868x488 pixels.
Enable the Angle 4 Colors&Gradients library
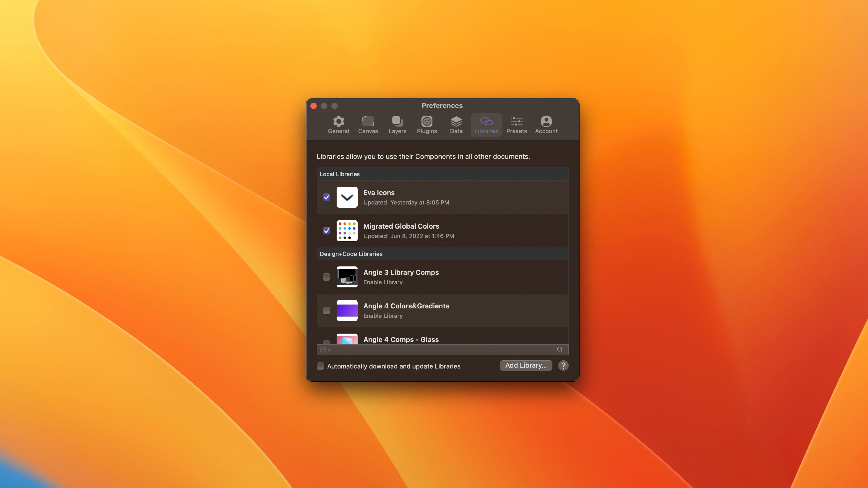pyautogui.click(x=326, y=310)
